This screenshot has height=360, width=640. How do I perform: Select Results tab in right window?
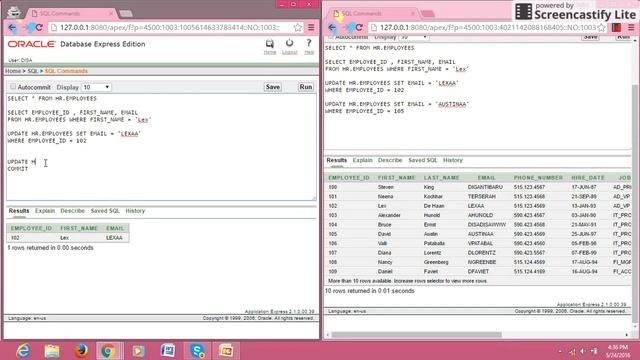[x=336, y=160]
